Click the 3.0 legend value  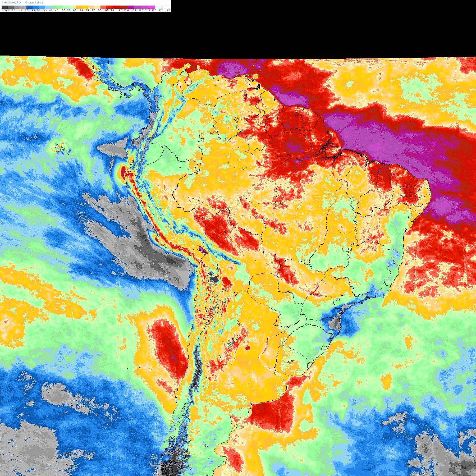point(38,10)
